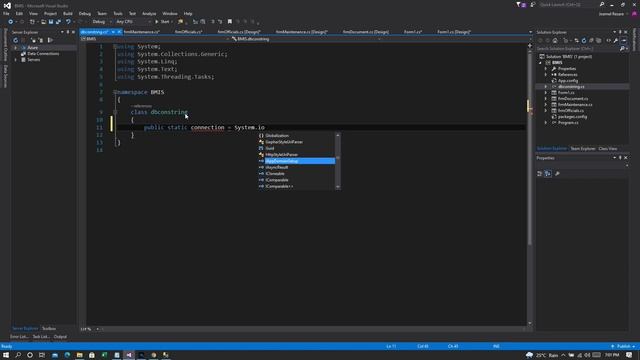Screen dimensions: 640x360
Task: Toggle bookmark icon in toolbar
Action: [x=229, y=22]
